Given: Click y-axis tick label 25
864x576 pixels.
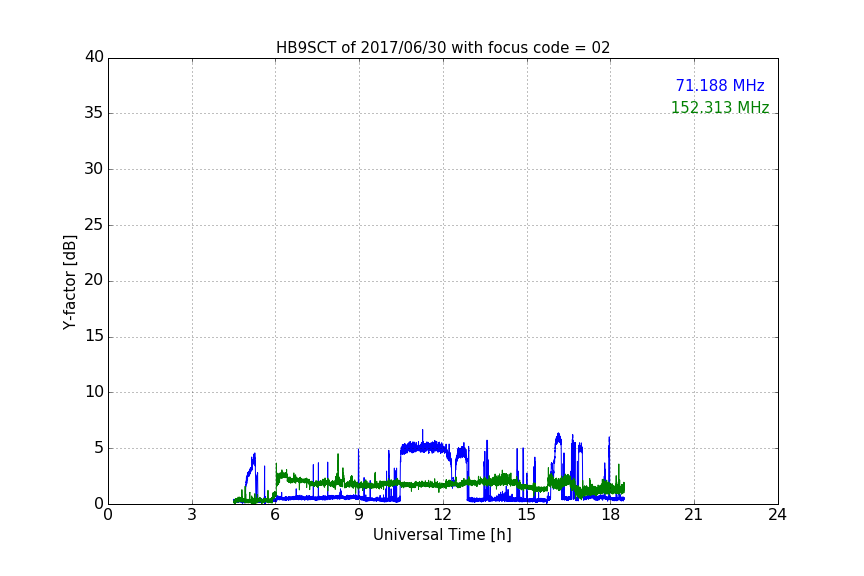Looking at the screenshot, I should 94,224.
